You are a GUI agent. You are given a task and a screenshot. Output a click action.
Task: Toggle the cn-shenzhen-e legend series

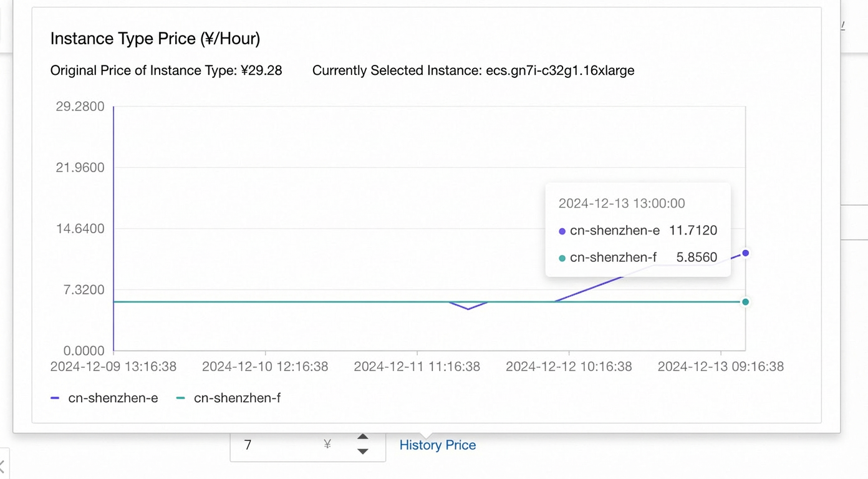[104, 398]
